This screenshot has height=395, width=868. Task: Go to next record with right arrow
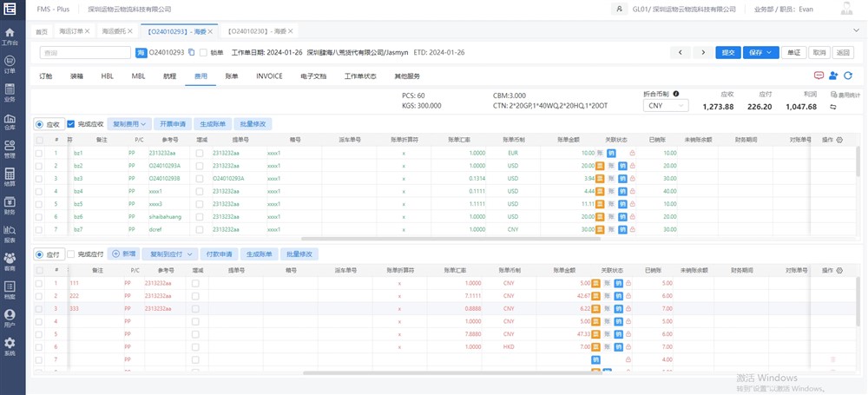(703, 52)
